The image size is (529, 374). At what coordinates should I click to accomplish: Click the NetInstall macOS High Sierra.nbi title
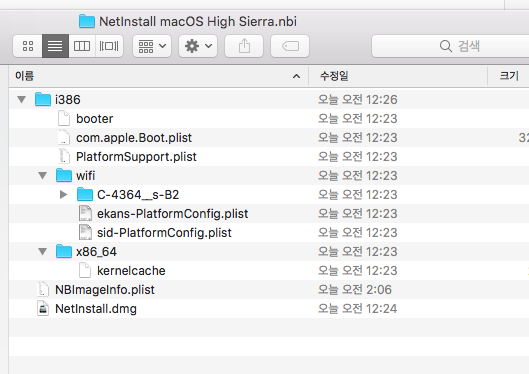[x=198, y=22]
